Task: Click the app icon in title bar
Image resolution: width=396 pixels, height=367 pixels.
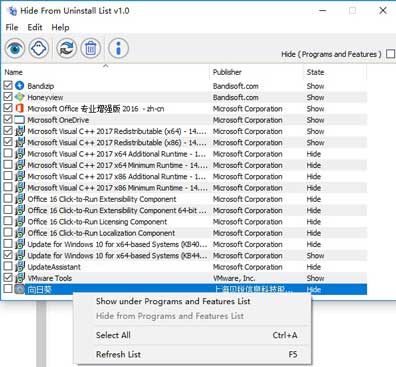Action: click(12, 11)
